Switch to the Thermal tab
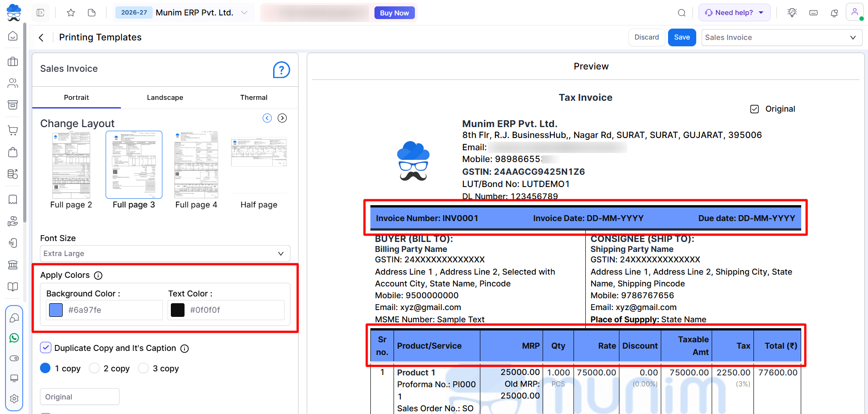Image resolution: width=868 pixels, height=414 pixels. tap(254, 98)
